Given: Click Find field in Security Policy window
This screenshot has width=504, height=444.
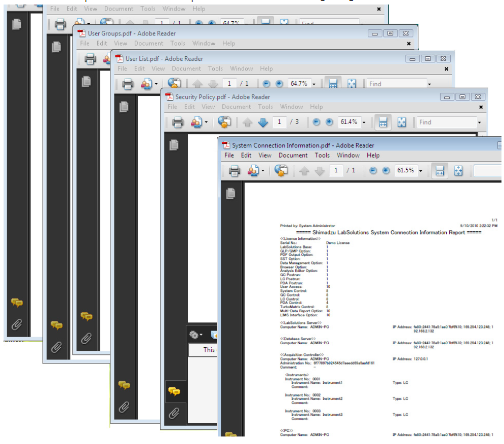Looking at the screenshot, I should pos(446,122).
